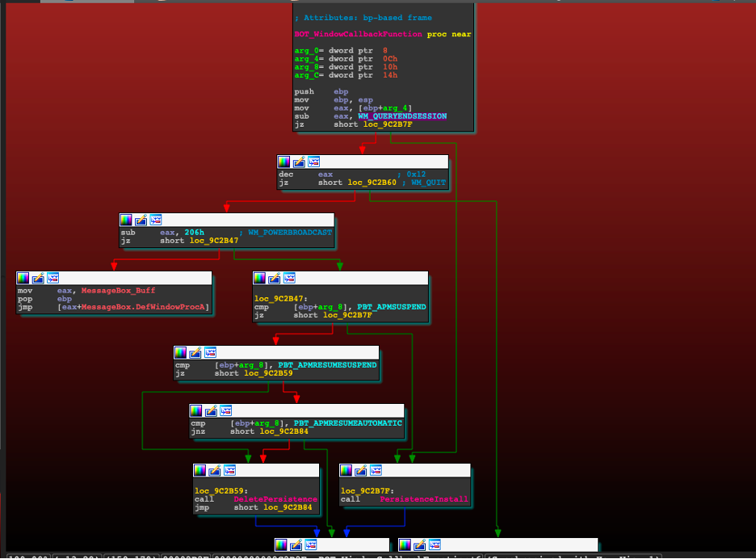Click group nodes icon on PBT_APMRESUMESUSPEND node
Screen dimensions: 756x559
pos(210,353)
